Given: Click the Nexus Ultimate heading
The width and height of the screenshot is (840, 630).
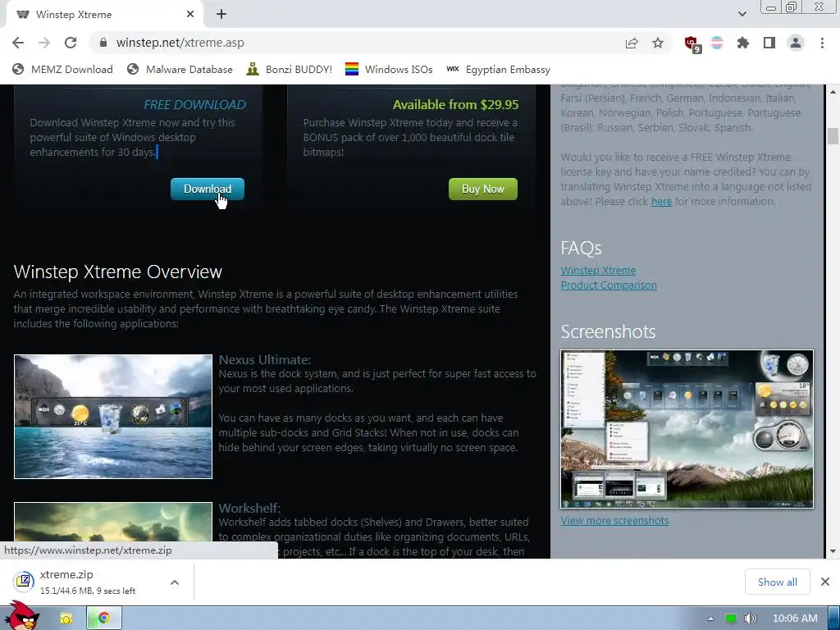Looking at the screenshot, I should click(265, 360).
